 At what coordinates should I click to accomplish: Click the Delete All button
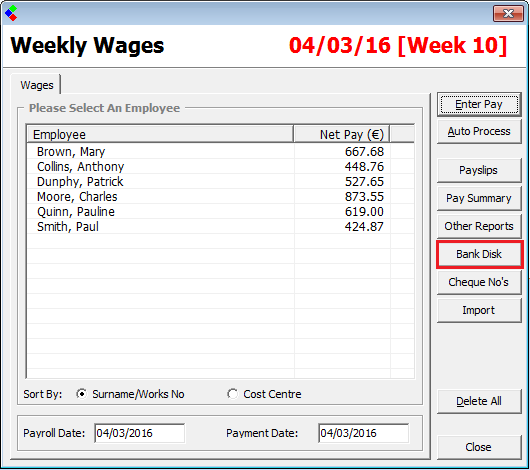(479, 401)
